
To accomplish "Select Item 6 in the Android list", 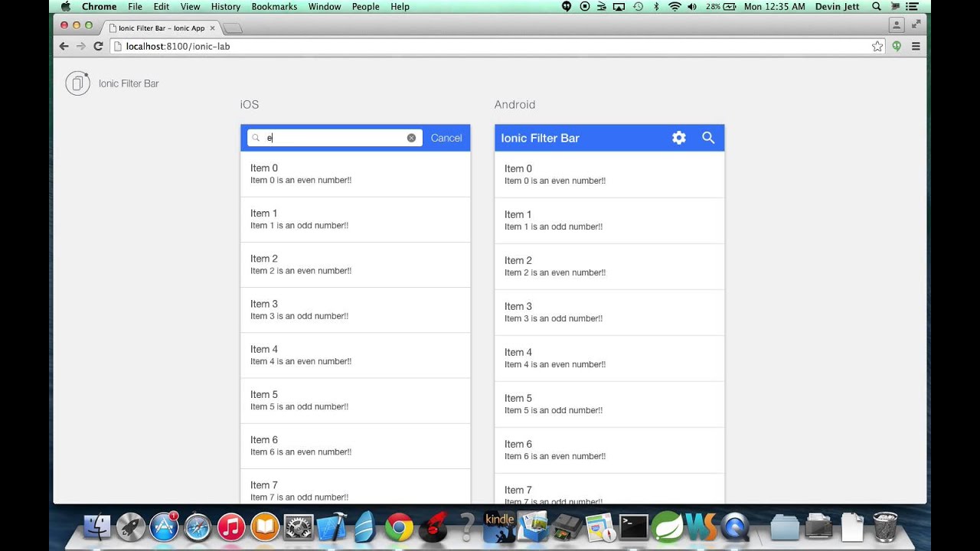I will [x=609, y=450].
